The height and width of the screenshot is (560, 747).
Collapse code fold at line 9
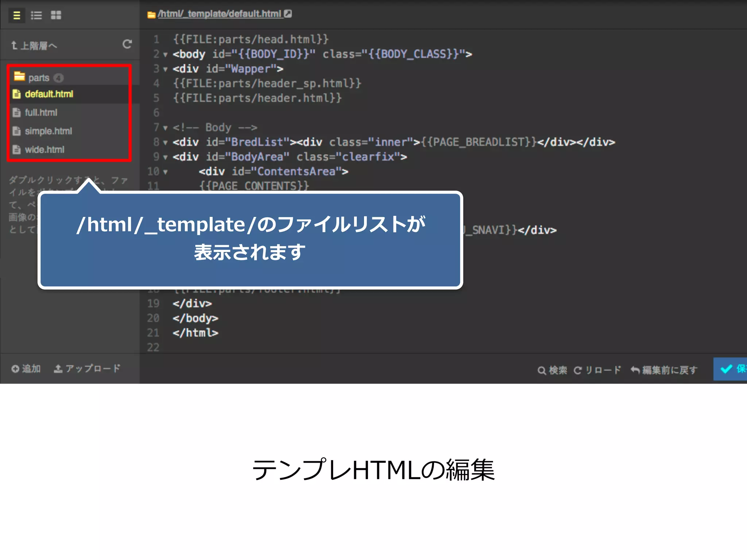(165, 157)
